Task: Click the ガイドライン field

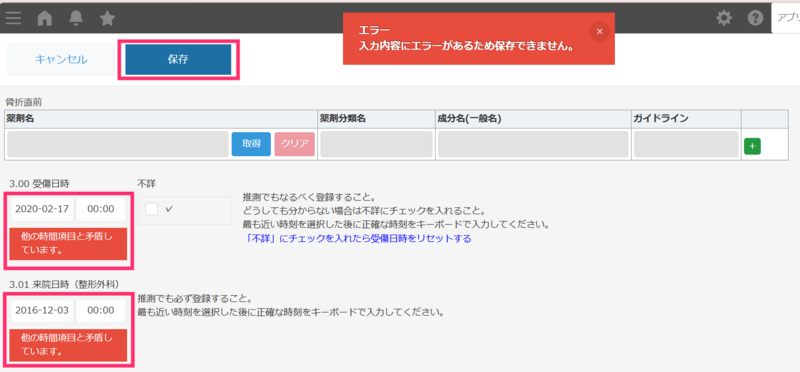Action: click(686, 144)
